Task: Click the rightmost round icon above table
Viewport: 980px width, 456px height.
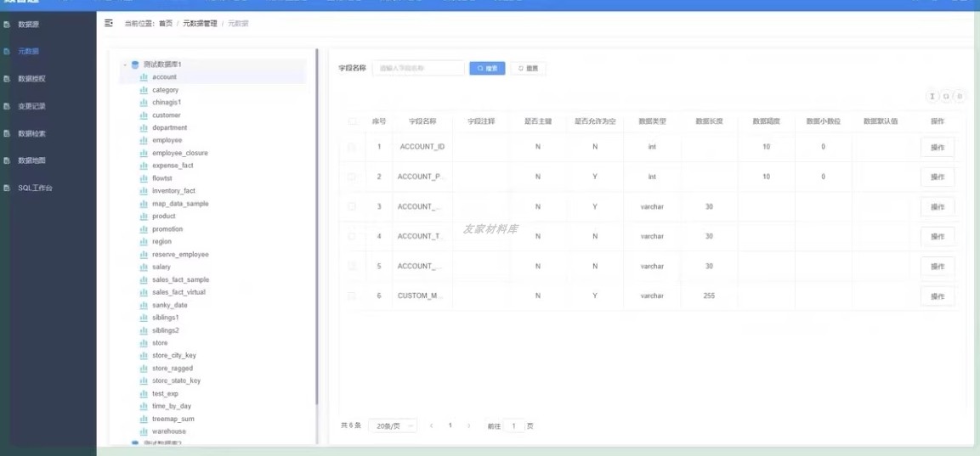Action: point(960,96)
